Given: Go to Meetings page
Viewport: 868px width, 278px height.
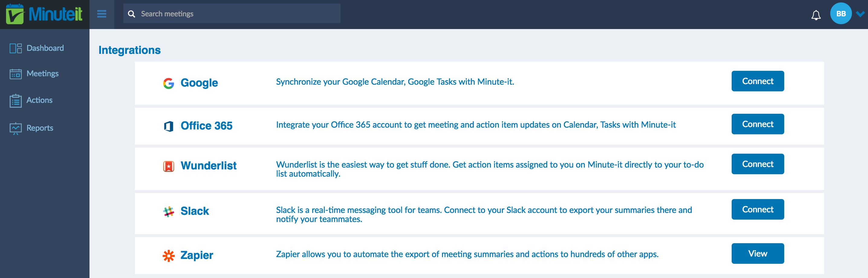Looking at the screenshot, I should (42, 74).
